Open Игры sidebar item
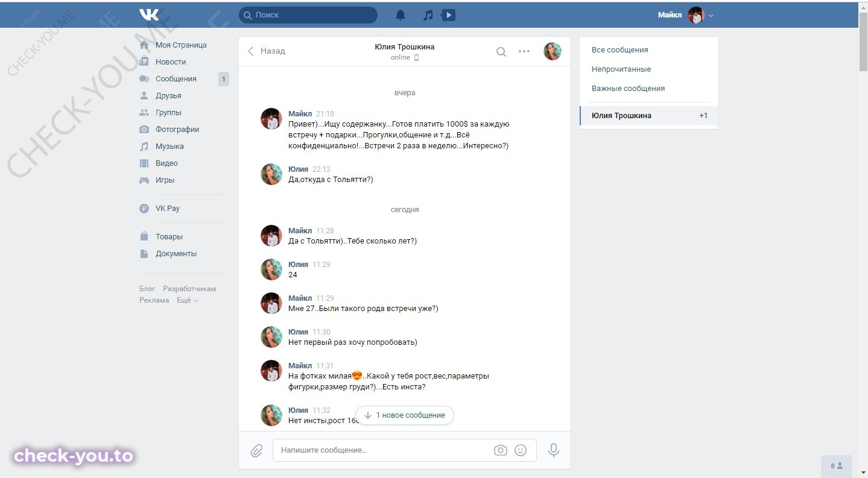 coord(165,180)
